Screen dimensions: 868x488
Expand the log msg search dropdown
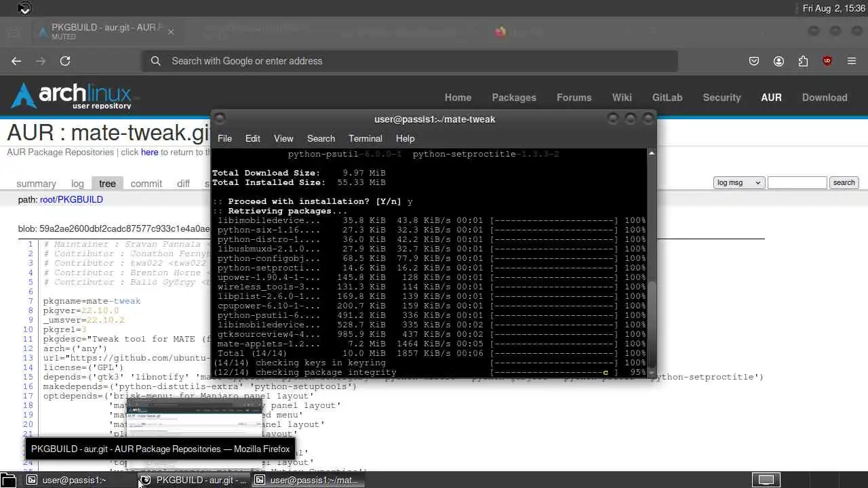(739, 182)
